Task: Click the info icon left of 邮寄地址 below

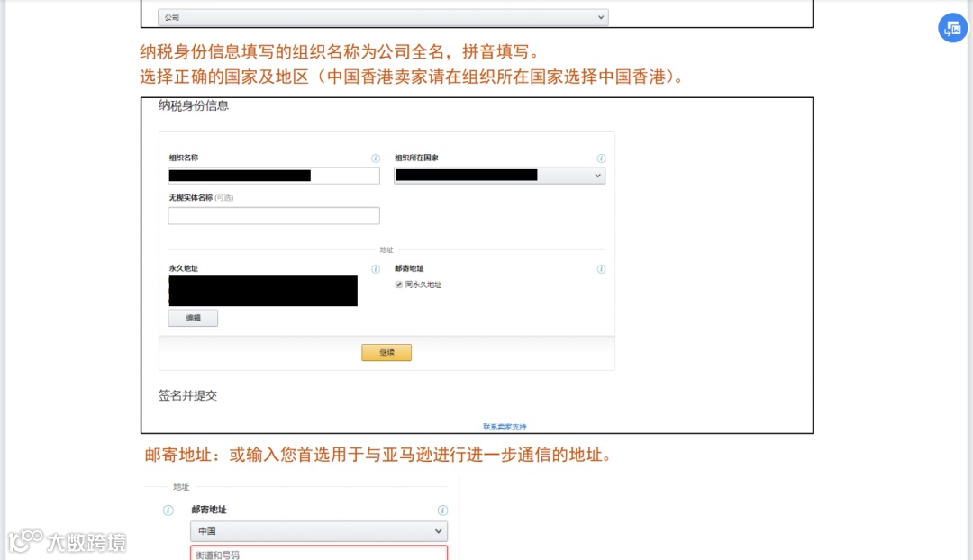Action: pos(168,510)
